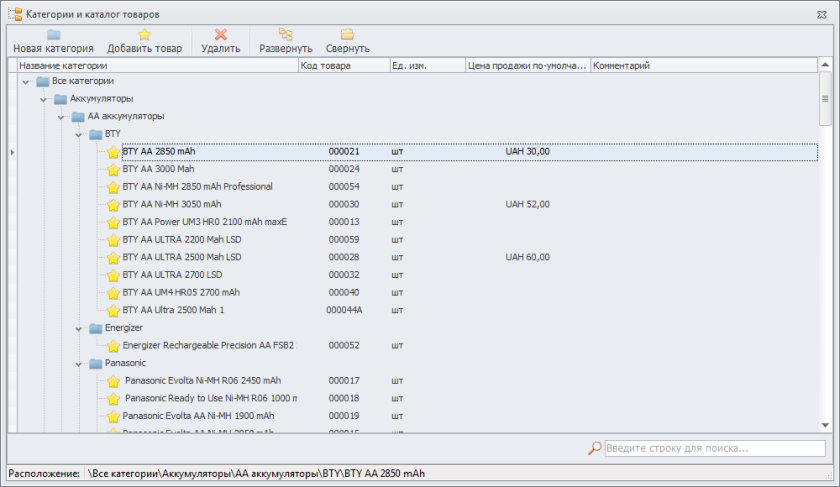Sort by Код товара column header
840x487 pixels.
(343, 66)
